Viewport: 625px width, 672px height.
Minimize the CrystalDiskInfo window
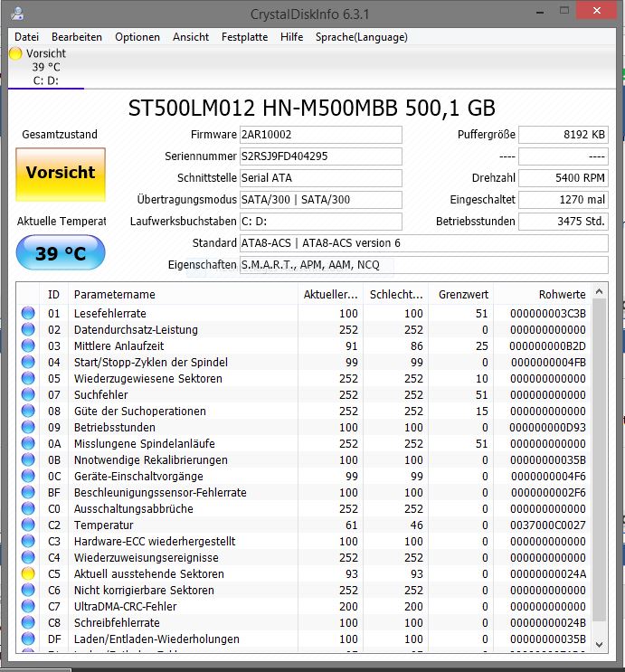click(540, 12)
